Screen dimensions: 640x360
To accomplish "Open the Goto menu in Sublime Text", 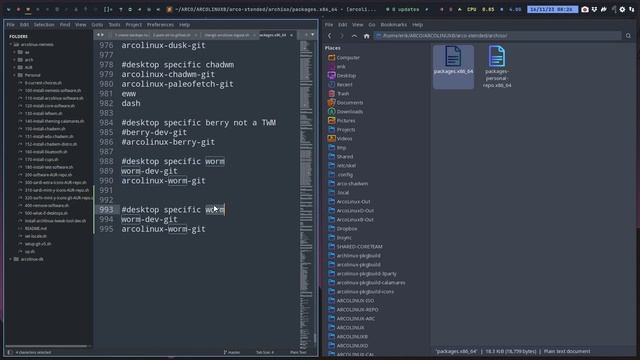I will point(97,25).
